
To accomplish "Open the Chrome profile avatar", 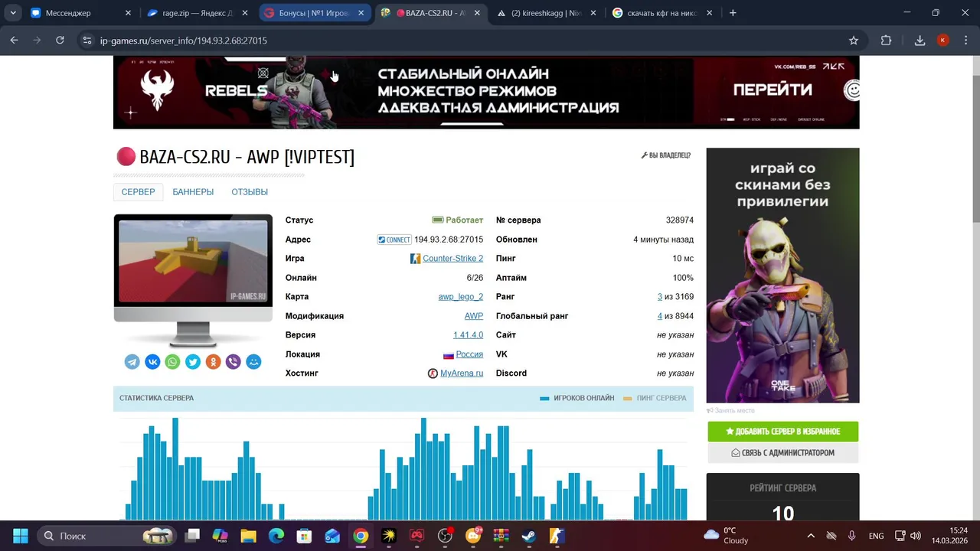I will tap(943, 41).
